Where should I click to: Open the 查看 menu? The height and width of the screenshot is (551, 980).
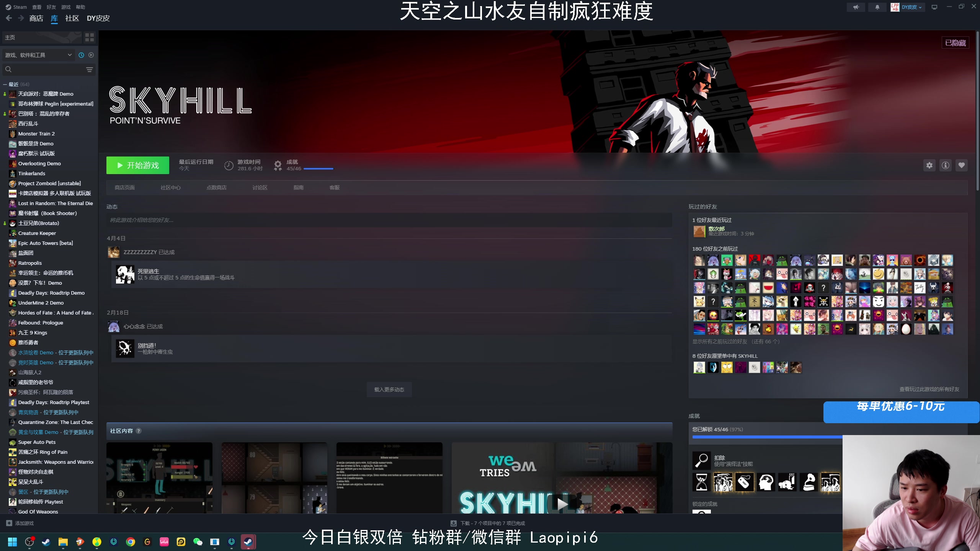37,7
